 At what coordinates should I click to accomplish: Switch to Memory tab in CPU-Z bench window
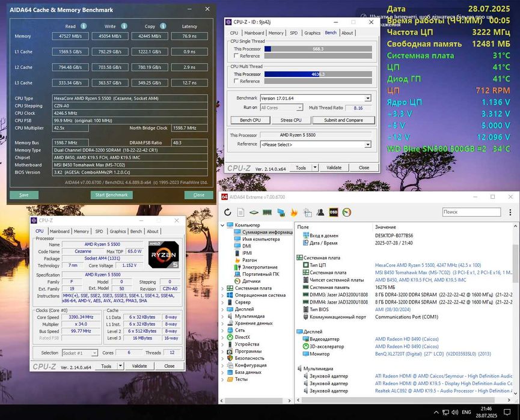click(276, 33)
